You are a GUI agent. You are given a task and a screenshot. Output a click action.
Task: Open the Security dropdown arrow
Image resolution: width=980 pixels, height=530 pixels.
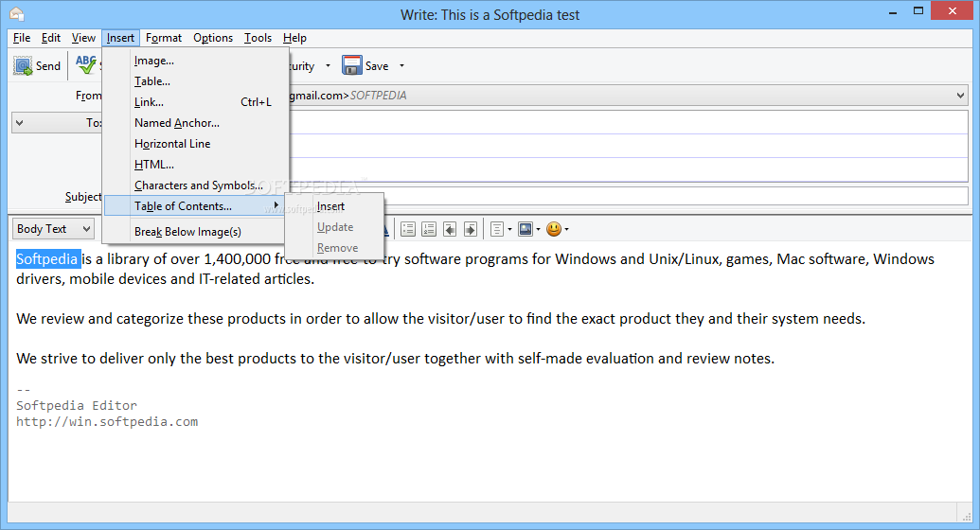pos(329,65)
